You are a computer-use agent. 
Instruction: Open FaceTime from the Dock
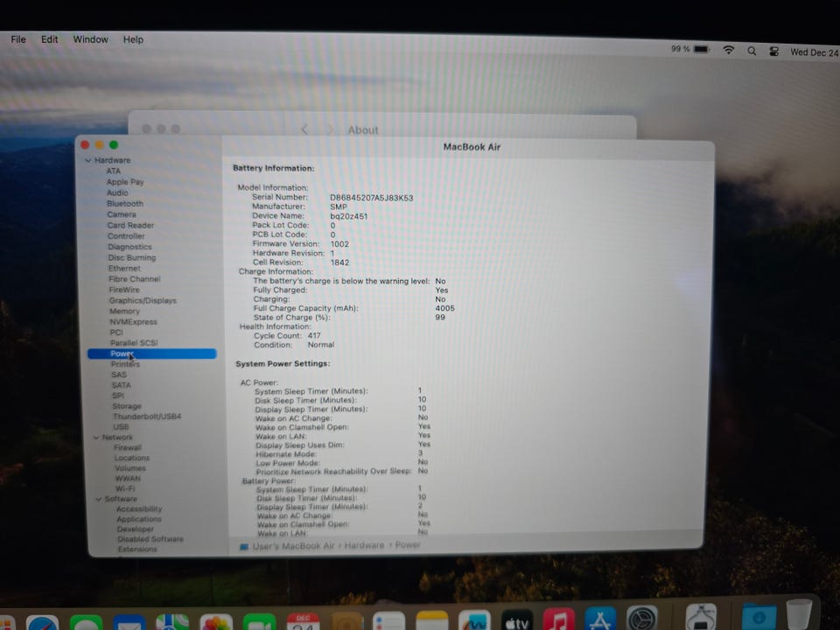pyautogui.click(x=259, y=622)
